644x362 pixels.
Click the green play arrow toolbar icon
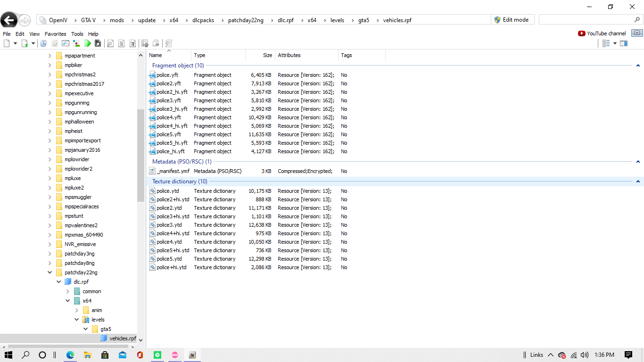click(88, 43)
